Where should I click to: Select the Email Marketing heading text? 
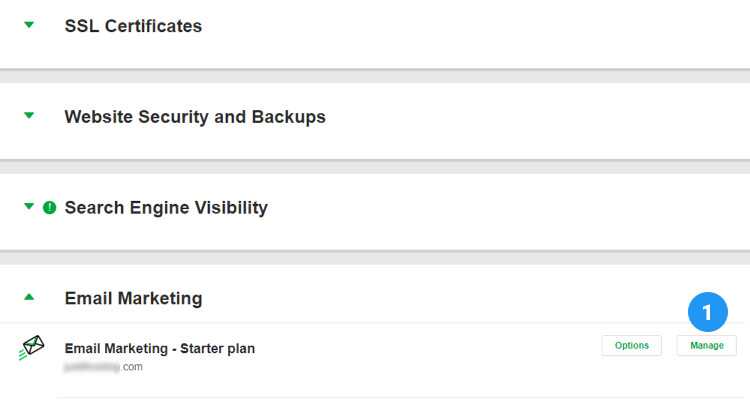(x=133, y=298)
